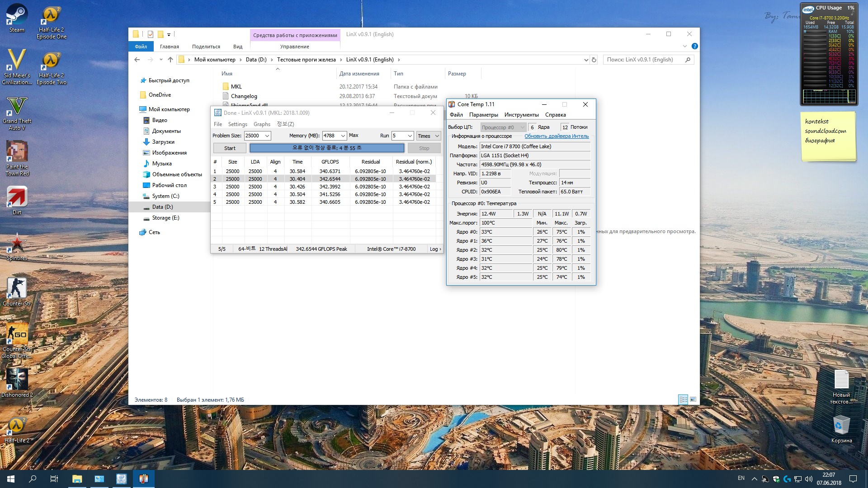868x488 pixels.
Task: Click the Explorer refresh icon beside the address bar
Action: (594, 60)
